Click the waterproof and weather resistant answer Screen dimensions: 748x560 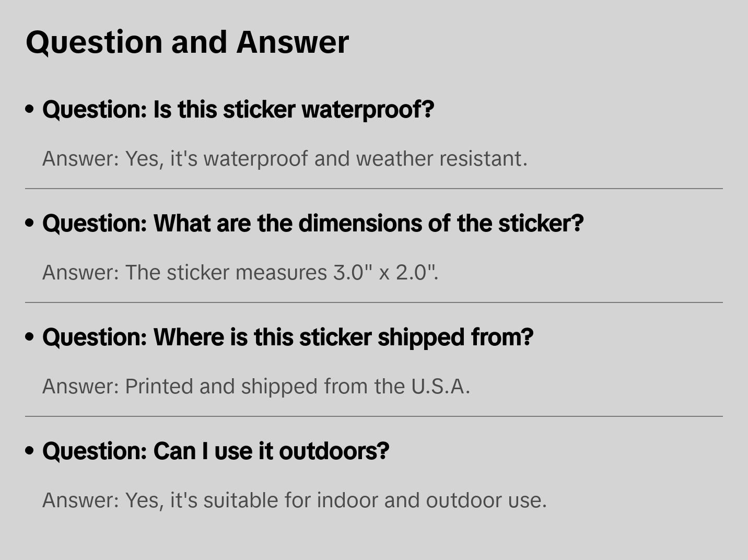tap(285, 159)
